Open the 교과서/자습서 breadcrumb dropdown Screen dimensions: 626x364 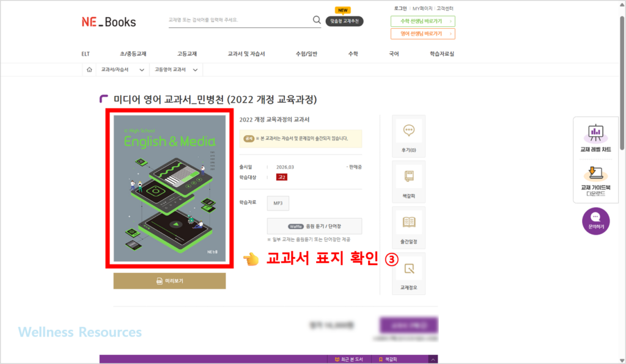122,70
